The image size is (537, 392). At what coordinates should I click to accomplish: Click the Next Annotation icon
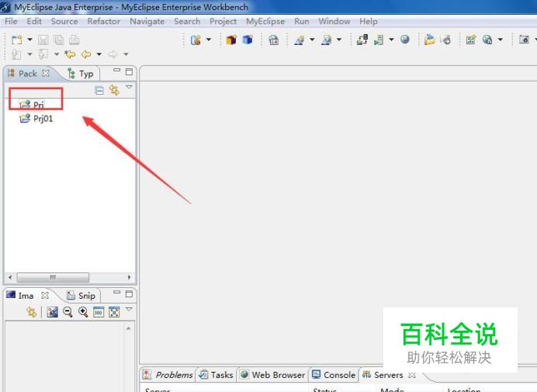17,54
